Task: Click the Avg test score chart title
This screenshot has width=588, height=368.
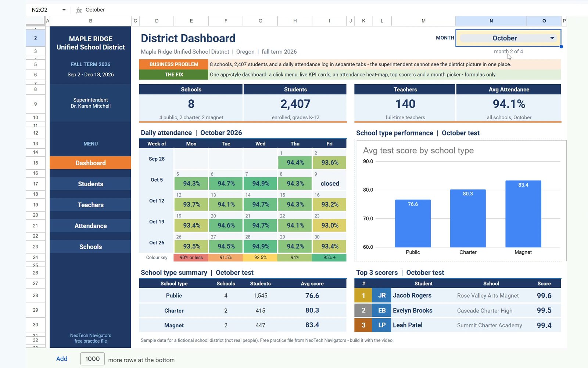Action: [x=418, y=151]
